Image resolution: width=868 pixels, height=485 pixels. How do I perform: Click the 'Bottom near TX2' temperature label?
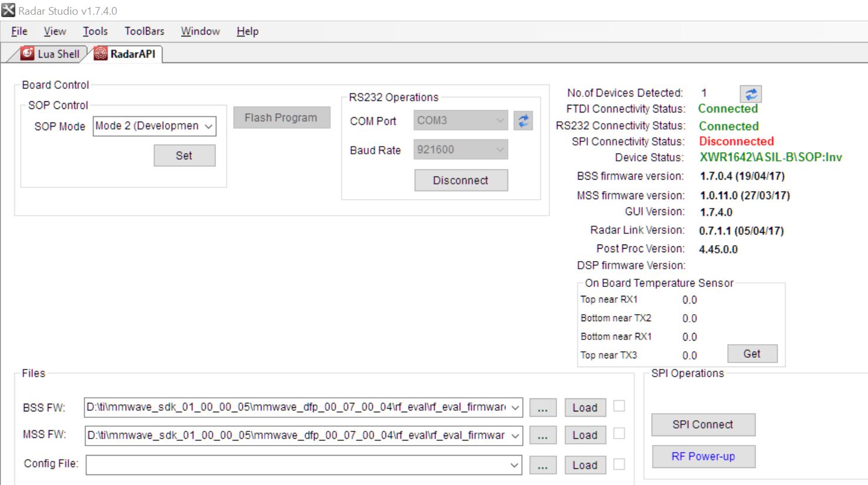tap(616, 318)
